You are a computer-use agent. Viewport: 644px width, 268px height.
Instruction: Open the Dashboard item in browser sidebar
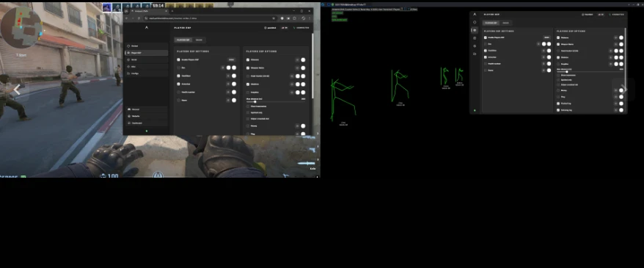click(x=147, y=123)
